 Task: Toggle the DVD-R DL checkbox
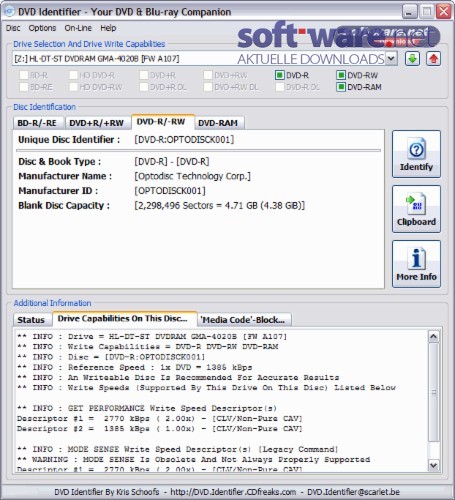point(280,87)
